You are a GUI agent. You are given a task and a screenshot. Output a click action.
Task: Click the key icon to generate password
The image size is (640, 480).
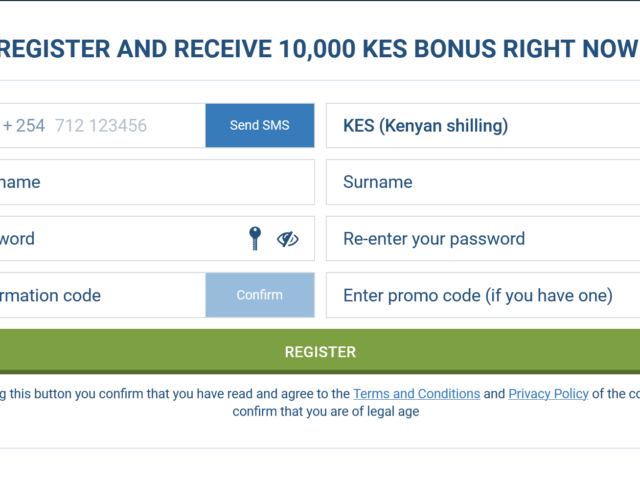click(x=255, y=238)
